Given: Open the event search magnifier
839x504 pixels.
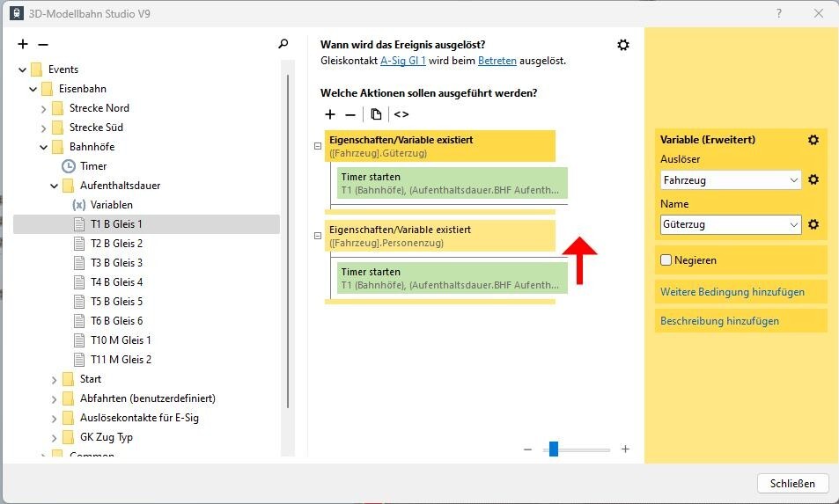Looking at the screenshot, I should point(283,44).
